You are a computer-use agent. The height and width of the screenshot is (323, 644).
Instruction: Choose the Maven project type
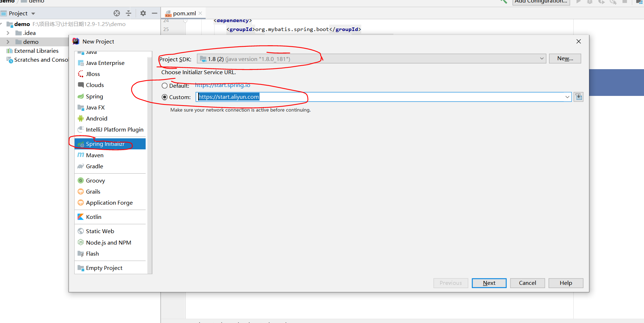click(x=110, y=155)
